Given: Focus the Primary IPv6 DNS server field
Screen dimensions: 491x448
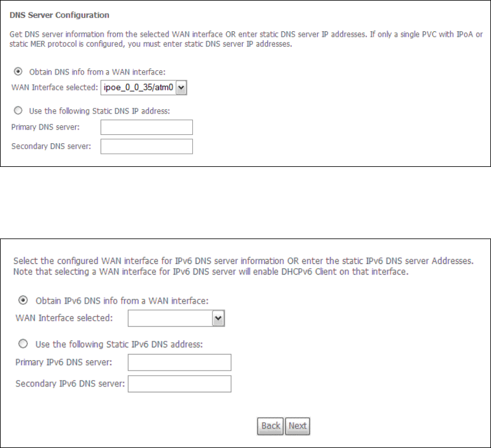Looking at the screenshot, I should click(179, 362).
